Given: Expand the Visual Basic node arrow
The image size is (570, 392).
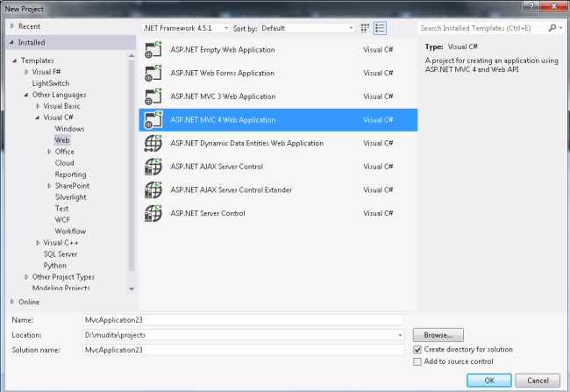Looking at the screenshot, I should (x=38, y=106).
